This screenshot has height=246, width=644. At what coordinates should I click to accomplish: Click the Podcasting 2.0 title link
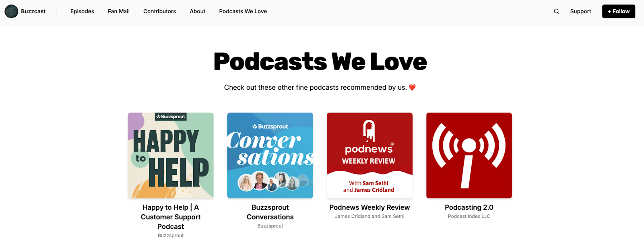coord(469,207)
